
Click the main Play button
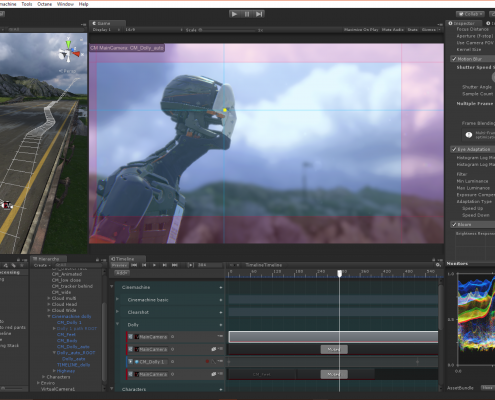235,14
